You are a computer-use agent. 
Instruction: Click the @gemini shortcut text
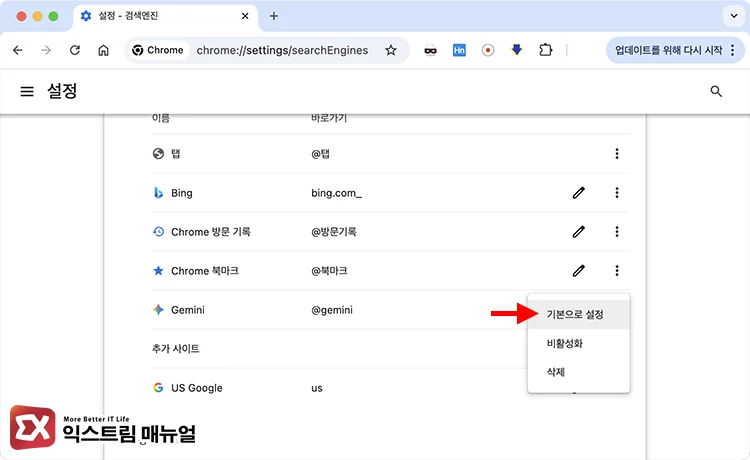pyautogui.click(x=332, y=310)
